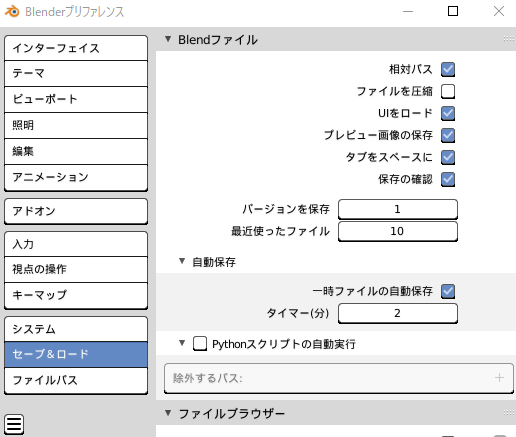Click the タイマー(分) value field
The width and height of the screenshot is (516, 437).
[398, 313]
